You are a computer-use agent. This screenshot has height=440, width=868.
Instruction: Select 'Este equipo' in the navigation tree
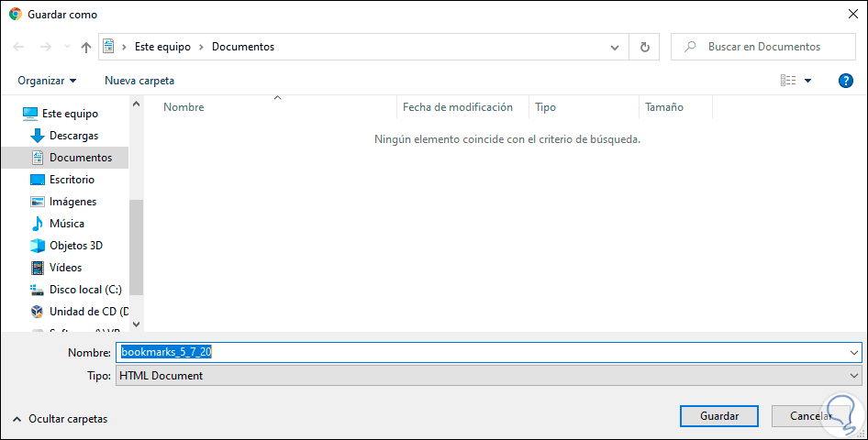pos(71,114)
